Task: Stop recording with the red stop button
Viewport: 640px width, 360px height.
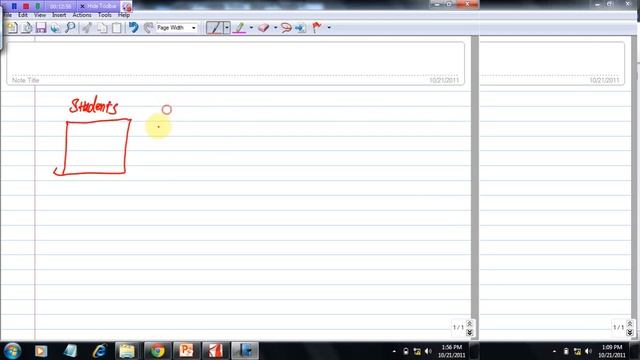Action: pyautogui.click(x=26, y=6)
